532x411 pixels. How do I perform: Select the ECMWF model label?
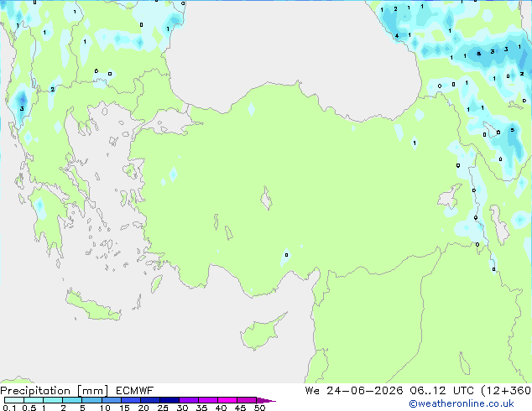pyautogui.click(x=135, y=391)
